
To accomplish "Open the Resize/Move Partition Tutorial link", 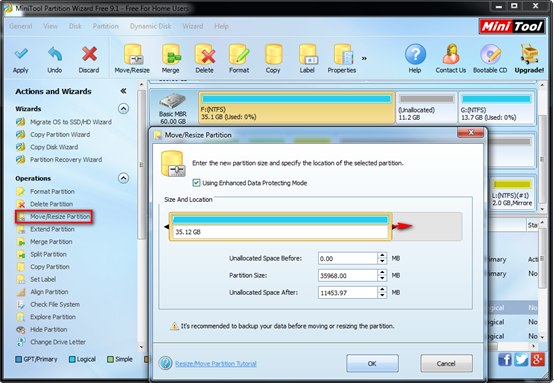I will point(216,364).
